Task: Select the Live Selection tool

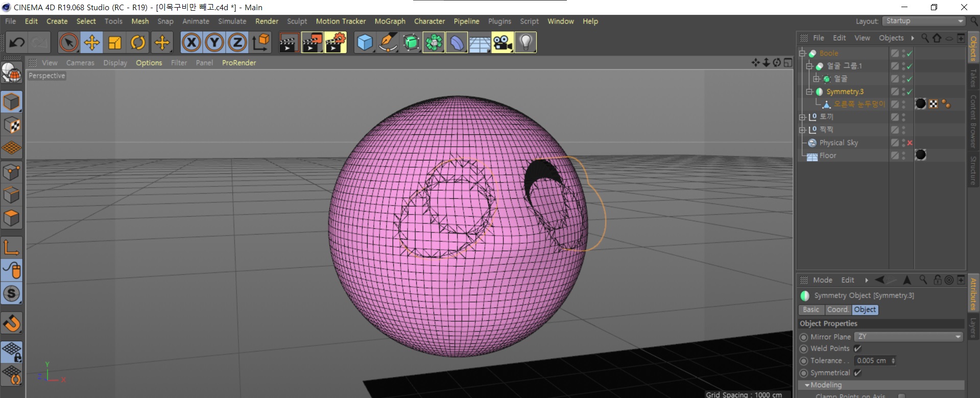Action: (69, 42)
